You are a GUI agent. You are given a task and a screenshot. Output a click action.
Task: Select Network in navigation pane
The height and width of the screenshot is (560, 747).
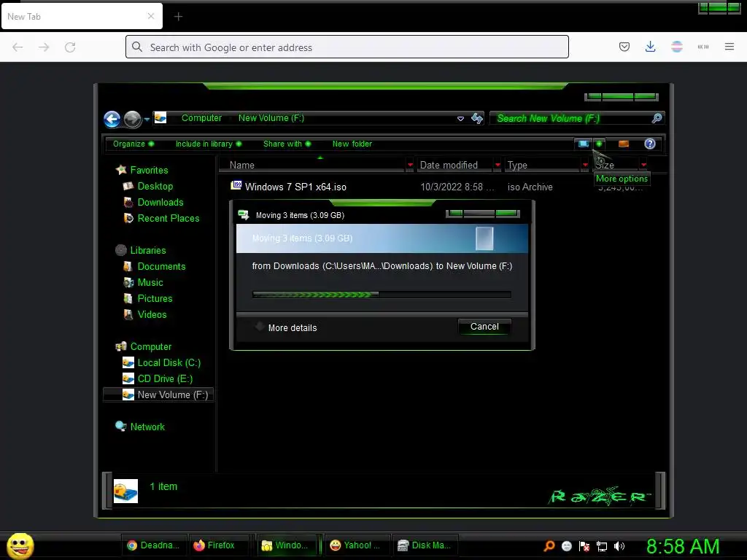tap(147, 427)
